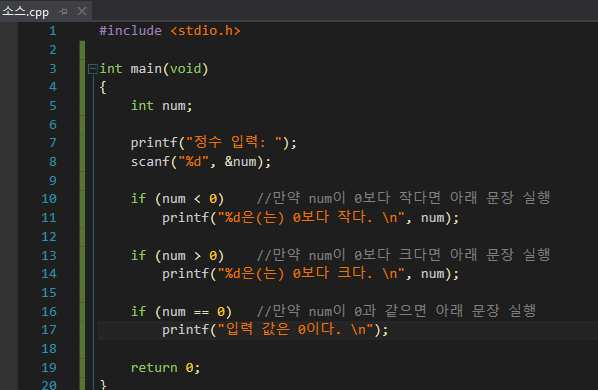Click line number 10 in the margin
This screenshot has height=390, width=598.
[49, 199]
